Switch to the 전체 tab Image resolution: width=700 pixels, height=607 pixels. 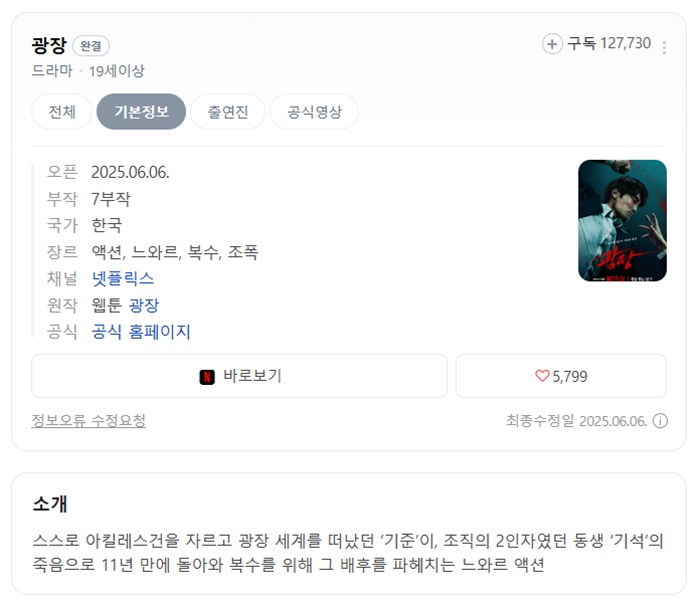pos(62,112)
